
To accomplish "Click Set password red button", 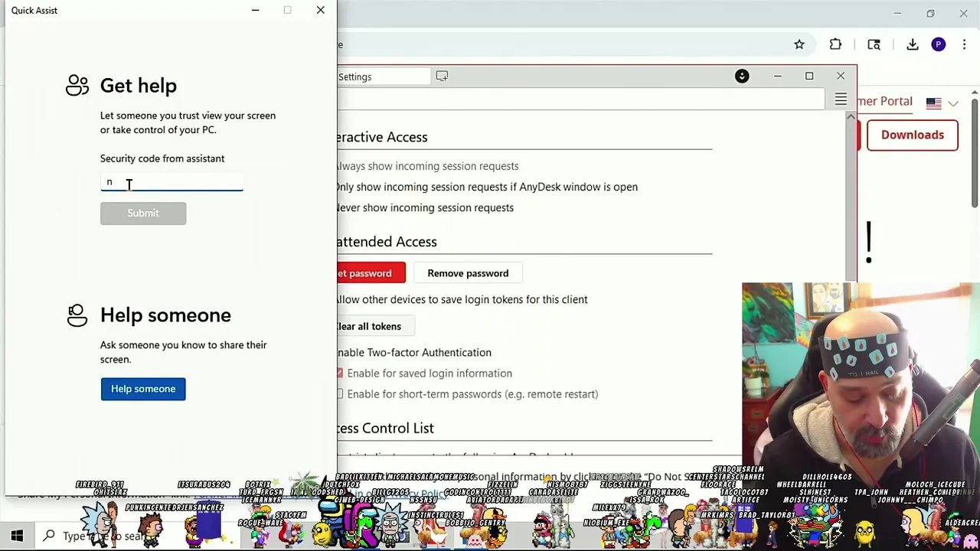I will (x=371, y=273).
